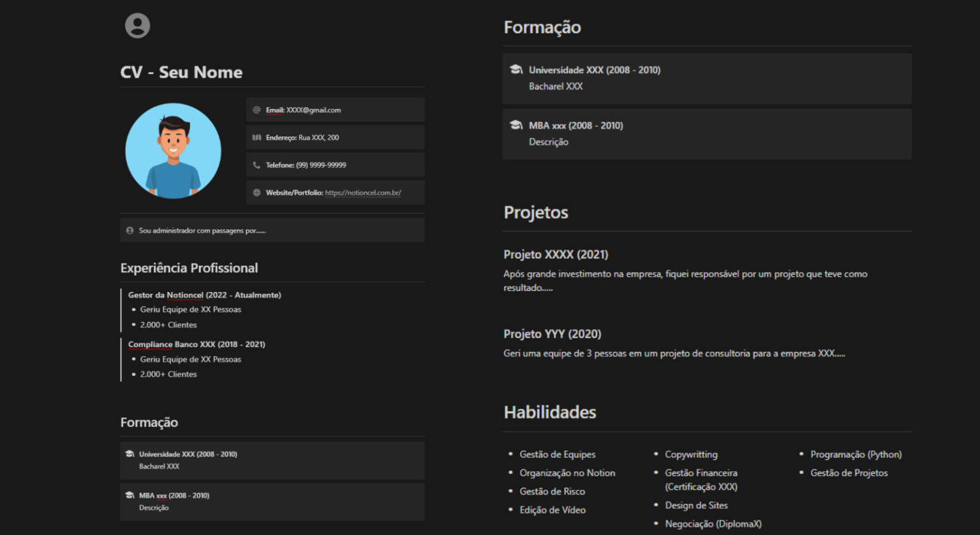This screenshot has height=535, width=980.
Task: Click Gestão Financeira (Certificação XXX) skill
Action: point(701,480)
